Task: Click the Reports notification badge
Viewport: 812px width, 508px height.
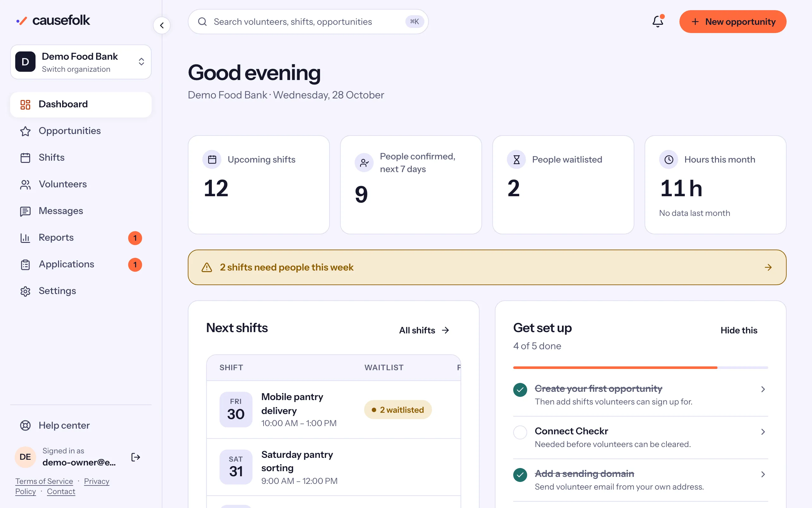Action: (135, 238)
